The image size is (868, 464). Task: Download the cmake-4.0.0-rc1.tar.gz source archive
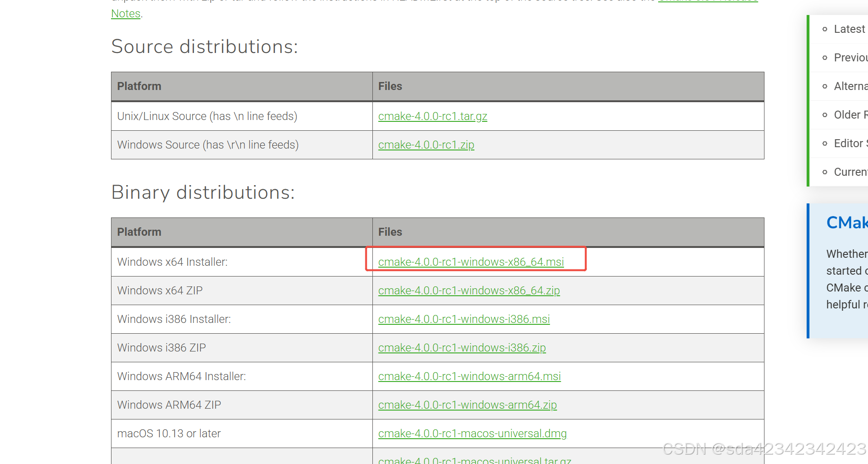click(432, 116)
